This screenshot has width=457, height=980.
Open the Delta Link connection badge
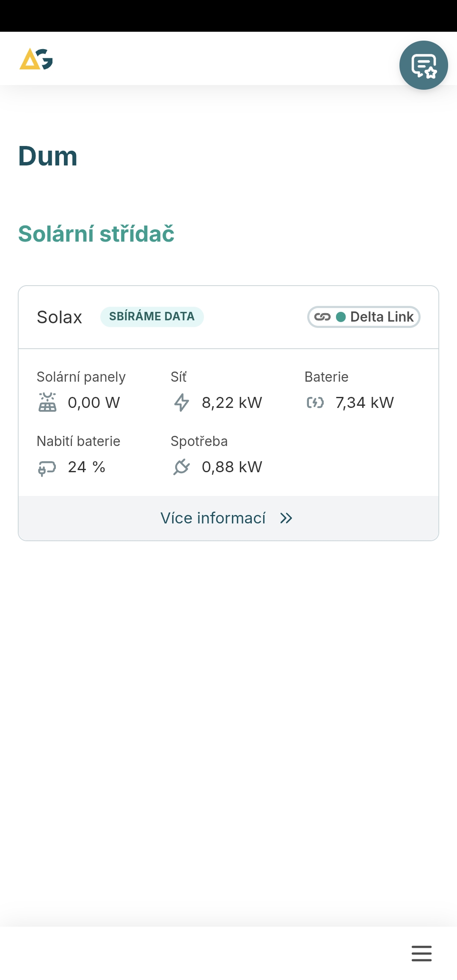click(x=364, y=317)
